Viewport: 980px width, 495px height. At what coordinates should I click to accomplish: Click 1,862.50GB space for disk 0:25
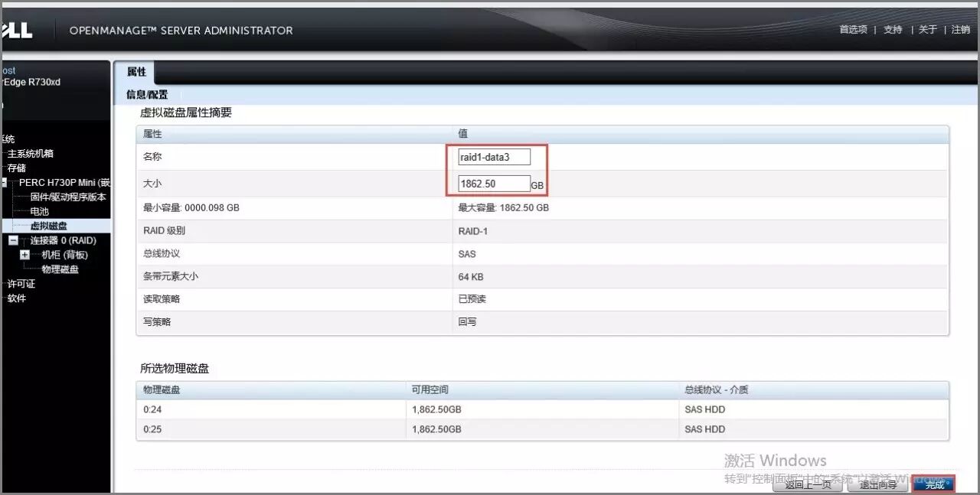click(x=436, y=430)
